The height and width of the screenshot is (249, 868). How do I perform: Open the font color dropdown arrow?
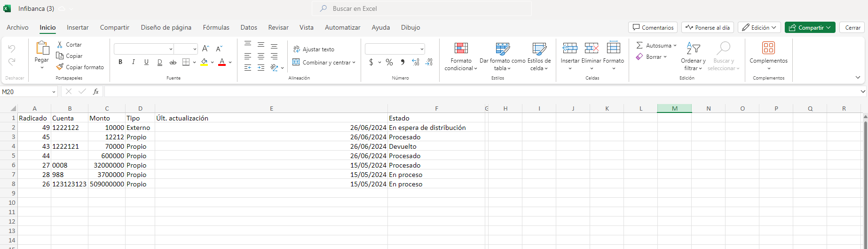click(230, 62)
